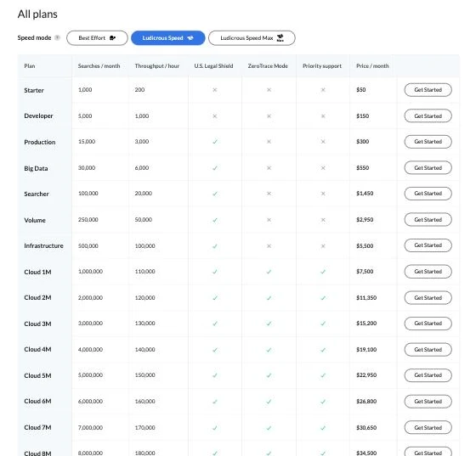Click the $1,450 price cell
Image resolution: width=476 pixels, height=456 pixels.
[x=365, y=194]
